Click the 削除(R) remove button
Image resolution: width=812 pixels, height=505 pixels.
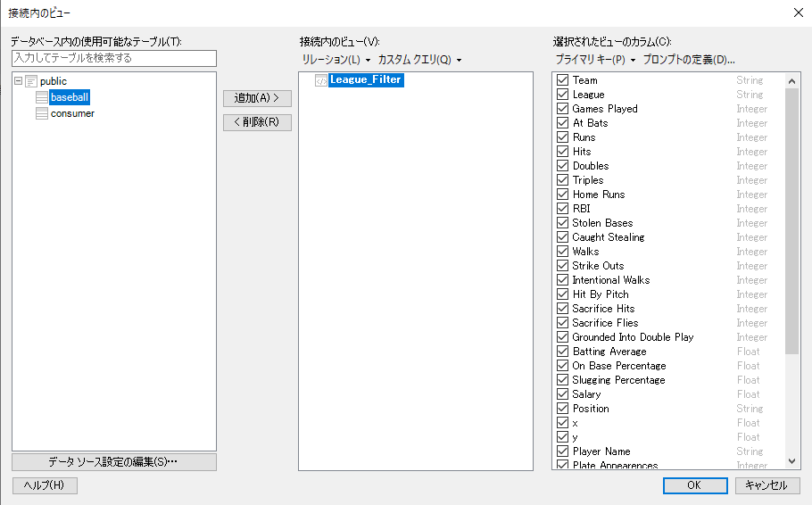(x=257, y=122)
